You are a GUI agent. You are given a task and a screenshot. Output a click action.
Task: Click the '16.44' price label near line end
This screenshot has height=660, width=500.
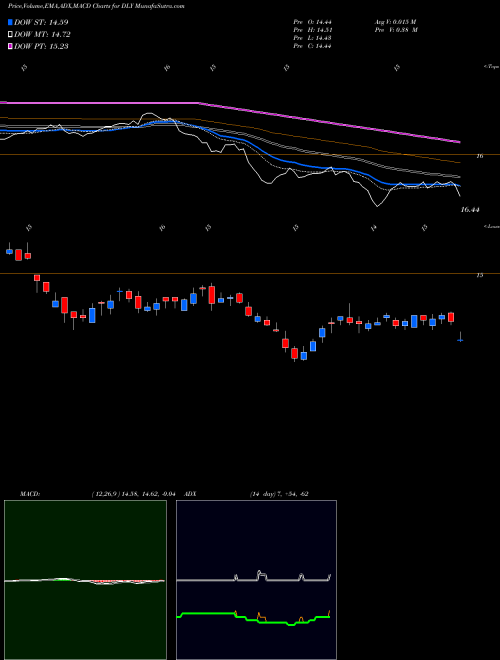point(470,210)
